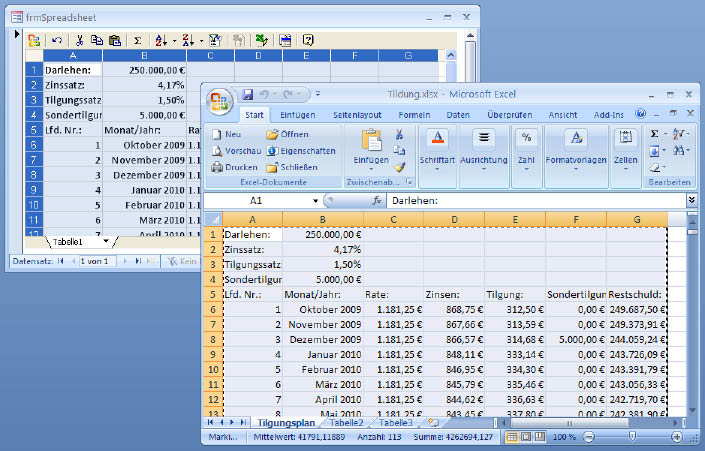
Task: Select cell B1 in the Excel sheet
Action: [x=322, y=233]
